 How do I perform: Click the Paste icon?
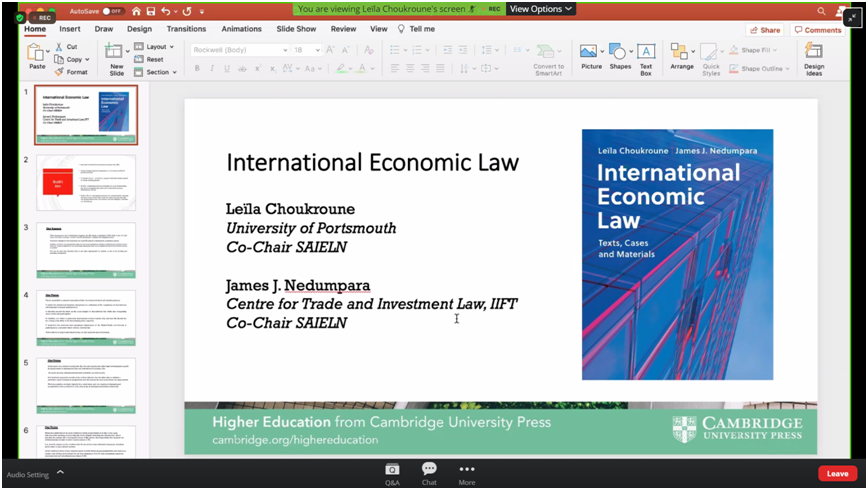[37, 56]
